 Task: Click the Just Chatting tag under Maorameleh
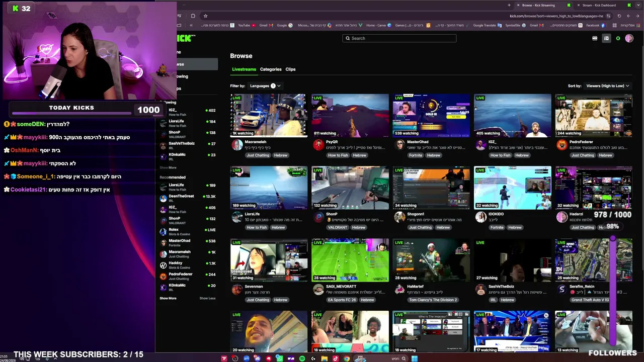click(258, 155)
